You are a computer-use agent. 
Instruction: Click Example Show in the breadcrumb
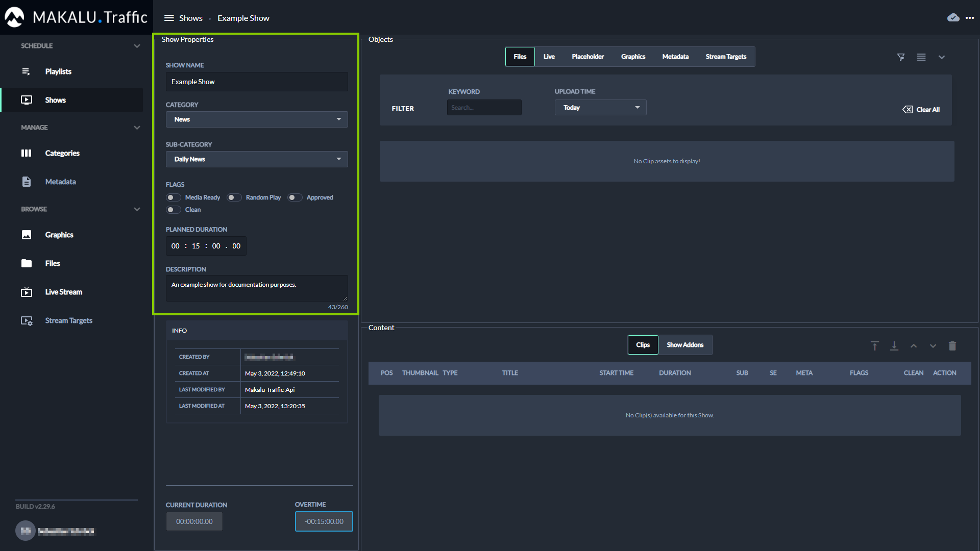tap(243, 18)
